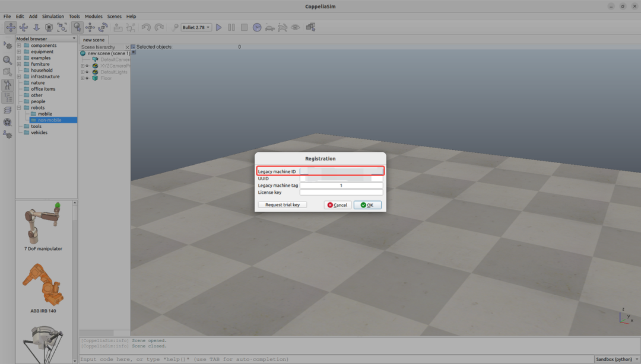The width and height of the screenshot is (641, 364).
Task: Open user settings icon in sidebar
Action: [x=7, y=135]
